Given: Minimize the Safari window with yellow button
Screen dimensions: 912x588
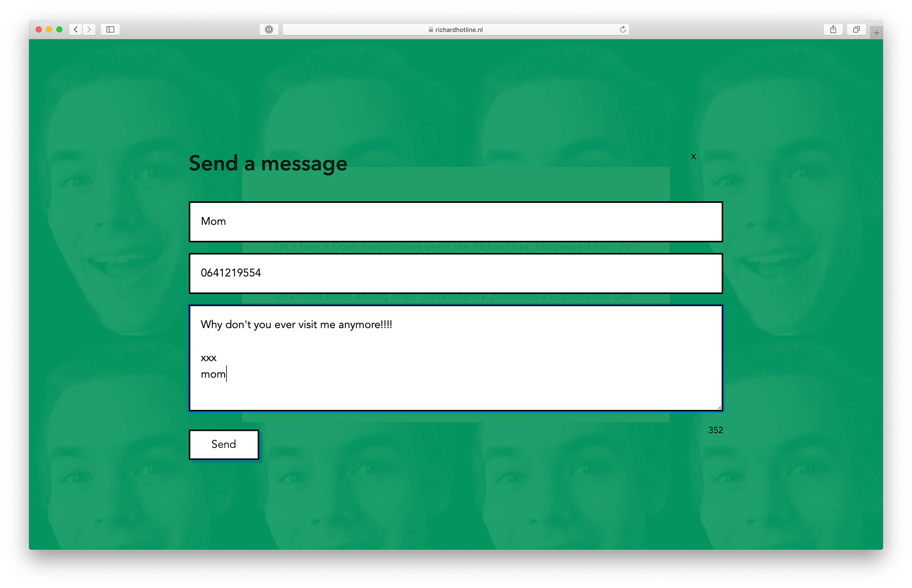Looking at the screenshot, I should click(x=49, y=29).
